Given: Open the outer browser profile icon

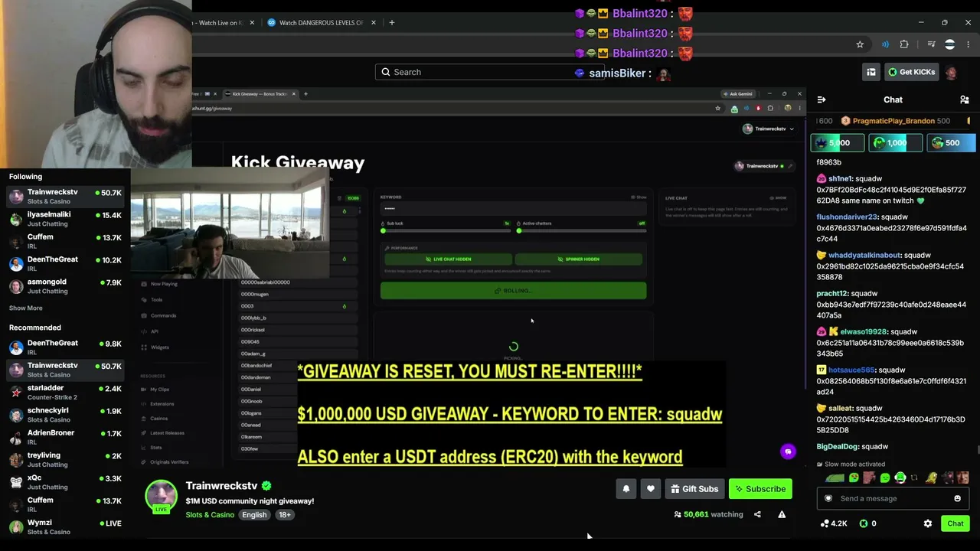Looking at the screenshot, I should point(949,44).
